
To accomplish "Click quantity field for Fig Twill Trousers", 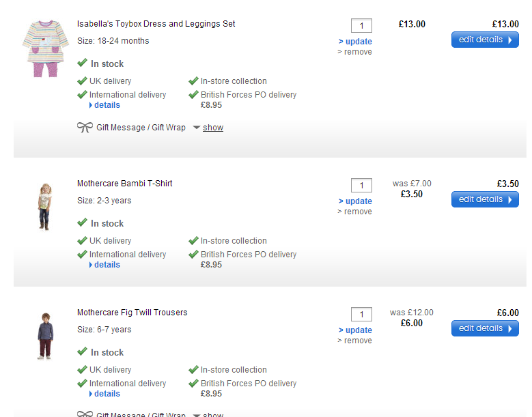I will click(361, 315).
